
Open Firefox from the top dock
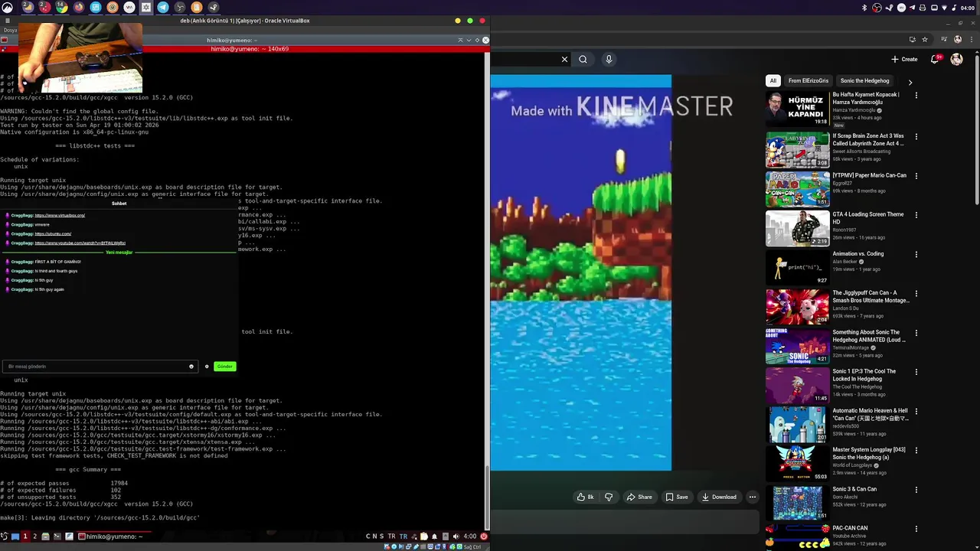pyautogui.click(x=78, y=8)
